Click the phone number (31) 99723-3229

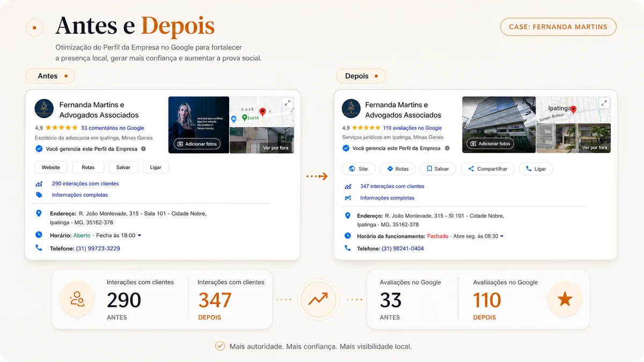tap(98, 248)
